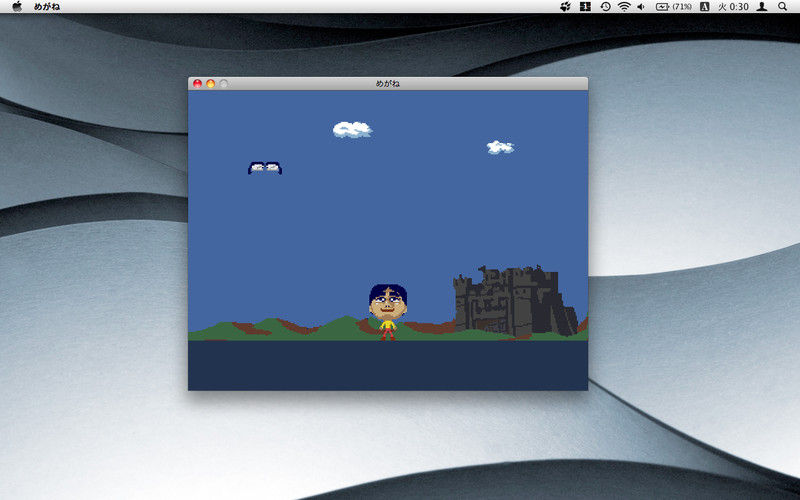Open the battery status showing 71%
Image resolution: width=800 pixels, height=500 pixels.
[673, 7]
